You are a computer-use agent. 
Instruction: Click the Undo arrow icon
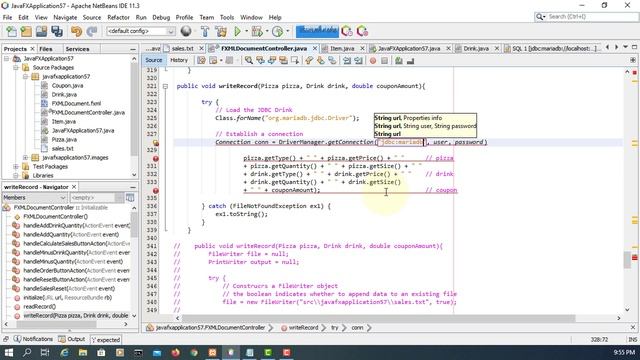tap(76, 31)
